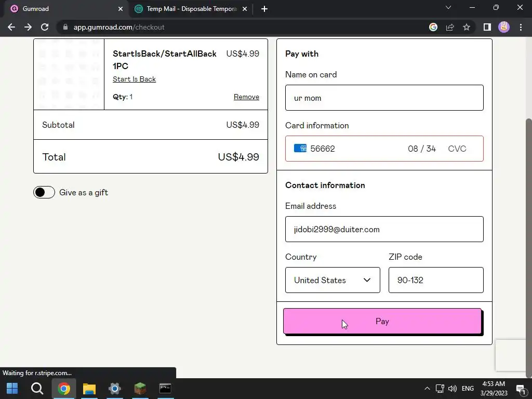Open the Chrome three-dot menu
Screen dimensions: 532x399
pos(521,27)
